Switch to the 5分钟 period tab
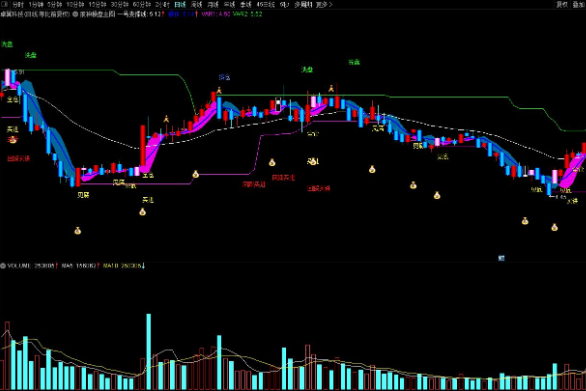586x391 pixels. tap(55, 4)
